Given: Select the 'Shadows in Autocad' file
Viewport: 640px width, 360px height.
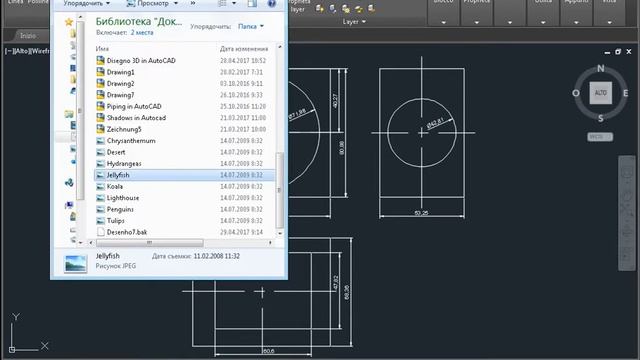Looking at the screenshot, I should tap(136, 118).
